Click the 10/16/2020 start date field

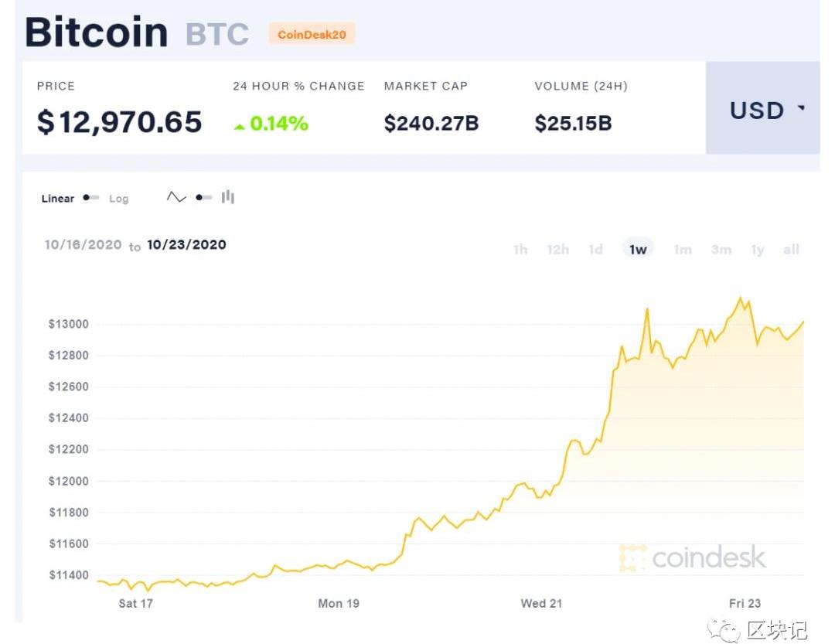(x=83, y=245)
